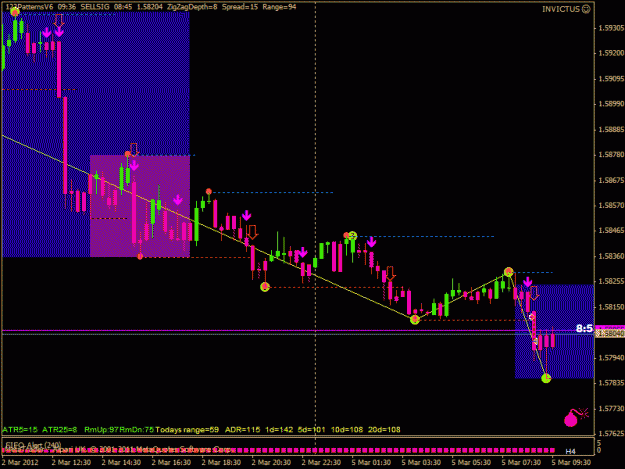Viewport: 625px width, 469px height.
Task: Click the 2 Mar 22:30 time label
Action: 321,462
